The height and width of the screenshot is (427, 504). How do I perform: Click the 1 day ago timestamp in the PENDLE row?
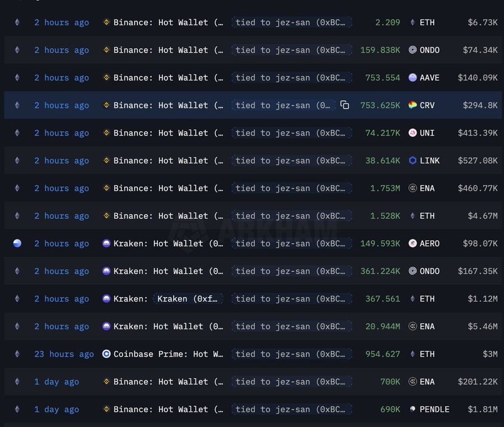57,410
